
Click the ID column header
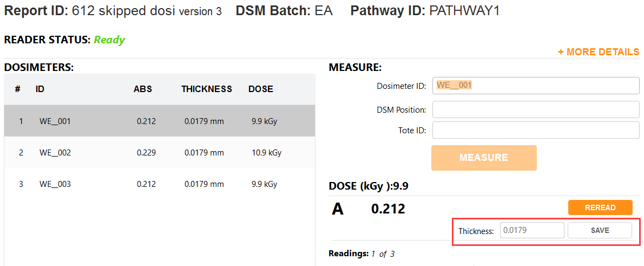pyautogui.click(x=40, y=89)
